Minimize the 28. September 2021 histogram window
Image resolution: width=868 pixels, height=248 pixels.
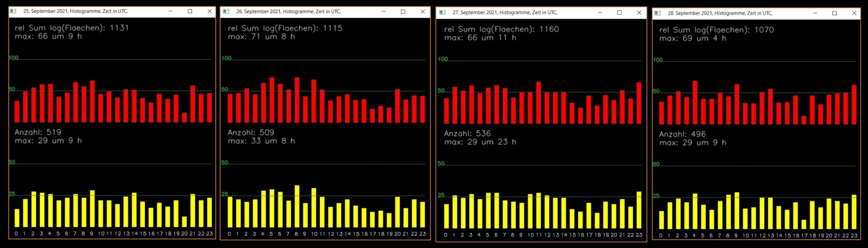(815, 13)
